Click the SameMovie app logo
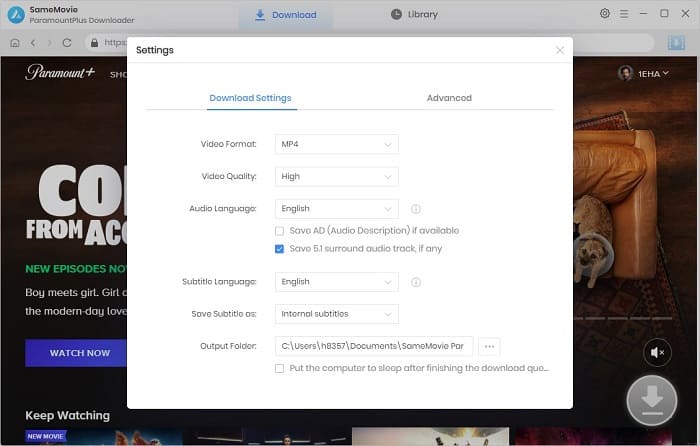The image size is (700, 446). pos(16,15)
